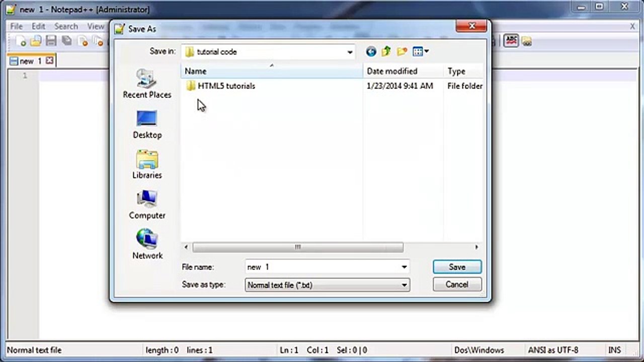Go up one folder level

[x=386, y=51]
